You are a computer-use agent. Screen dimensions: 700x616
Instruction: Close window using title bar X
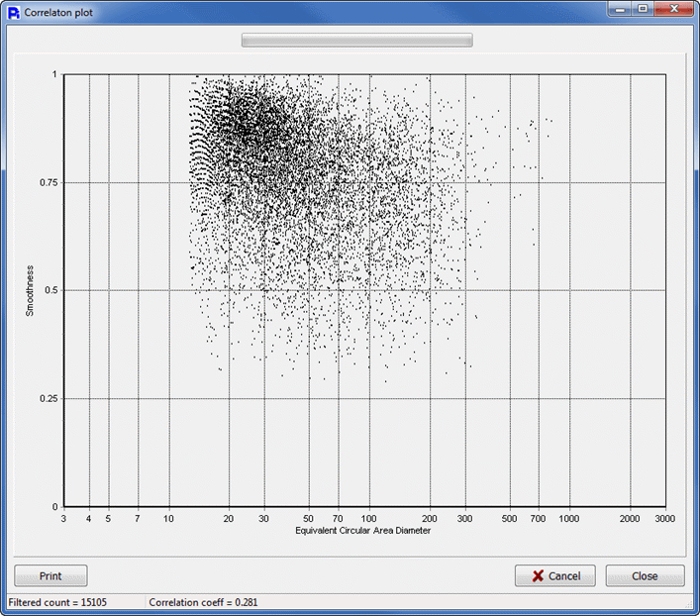(x=674, y=9)
